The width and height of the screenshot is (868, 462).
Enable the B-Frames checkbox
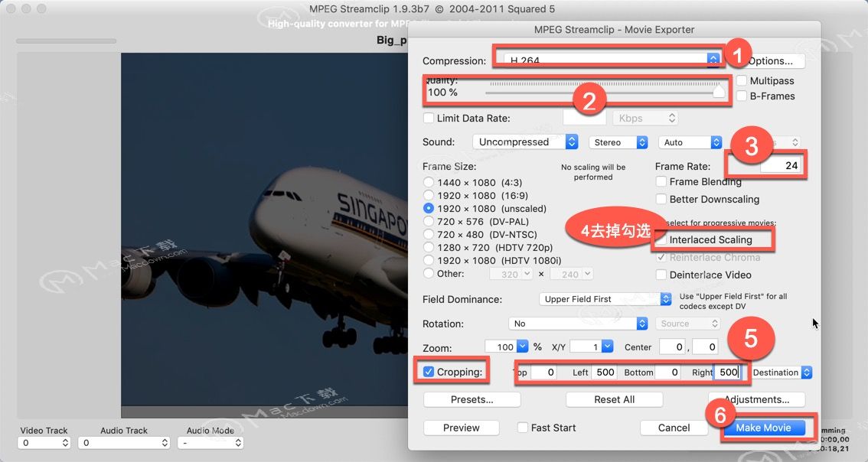(741, 96)
